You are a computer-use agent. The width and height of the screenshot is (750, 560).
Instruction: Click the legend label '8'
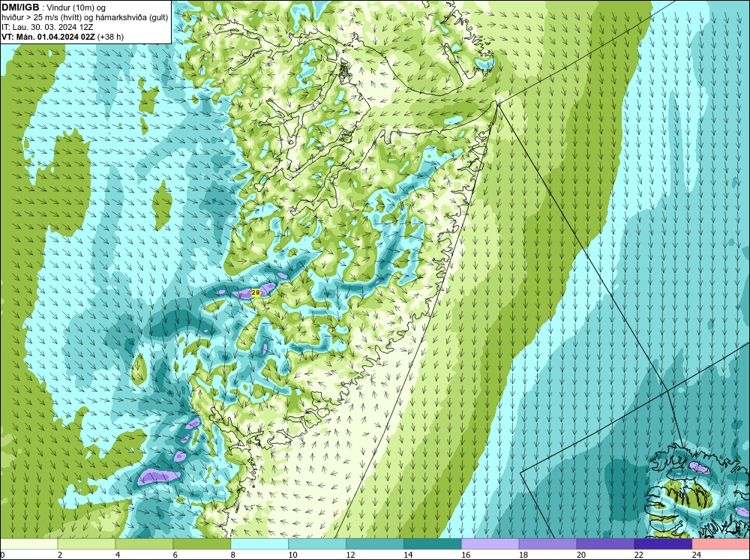(233, 555)
